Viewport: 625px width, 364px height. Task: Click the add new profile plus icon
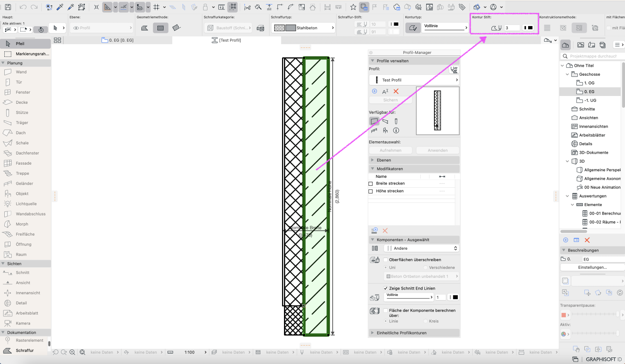(375, 91)
